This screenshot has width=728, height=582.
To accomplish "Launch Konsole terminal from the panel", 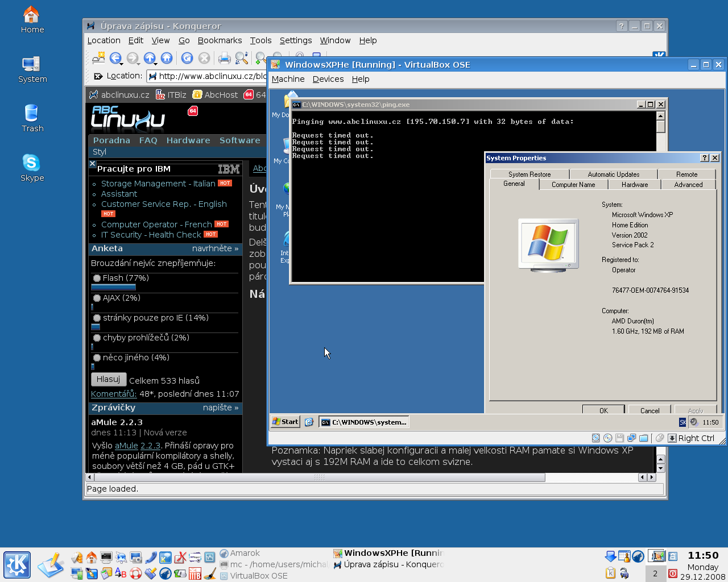I will 106,558.
